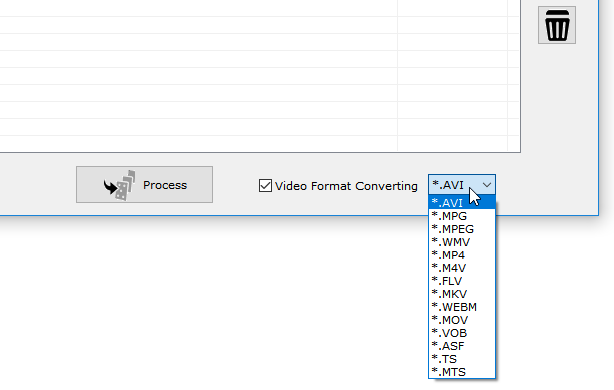The width and height of the screenshot is (614, 390).
Task: Pick the *.ASF list entry
Action: 462,346
